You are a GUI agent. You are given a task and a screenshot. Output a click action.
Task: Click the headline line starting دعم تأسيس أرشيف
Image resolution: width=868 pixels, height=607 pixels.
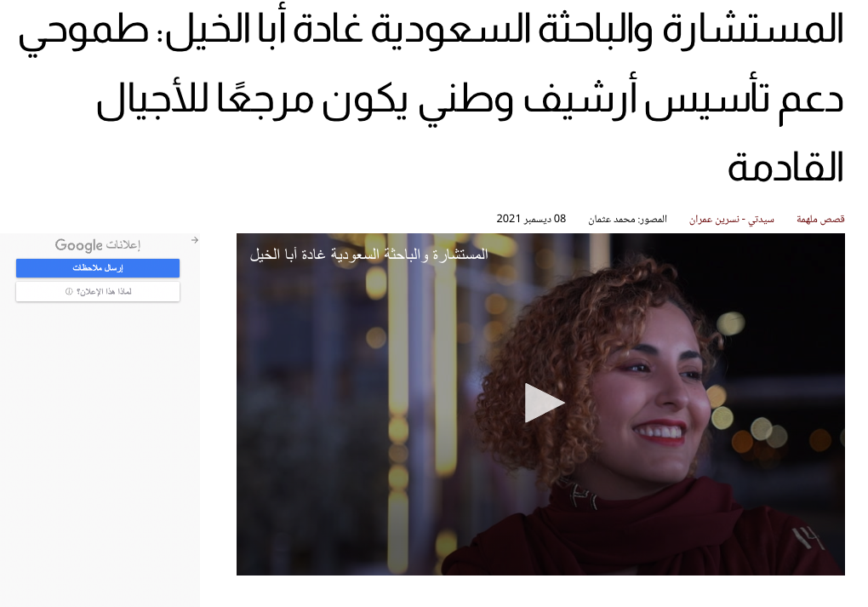(470, 100)
